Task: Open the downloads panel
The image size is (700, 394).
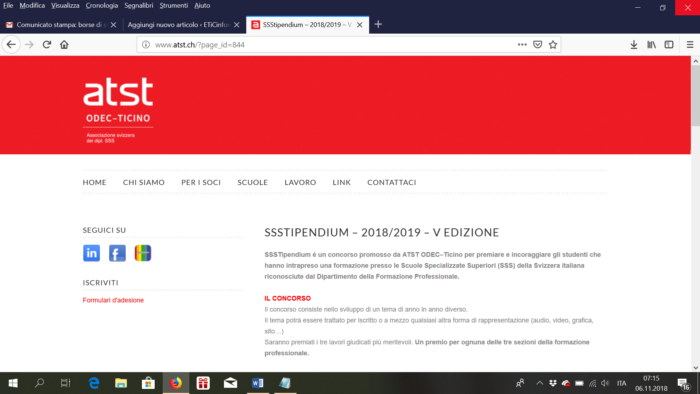Action: coord(634,45)
